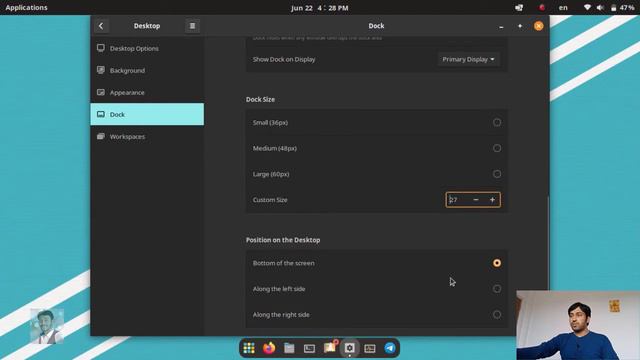Click the portrait thumbnail on the desktop
The height and width of the screenshot is (360, 640).
[x=47, y=326]
